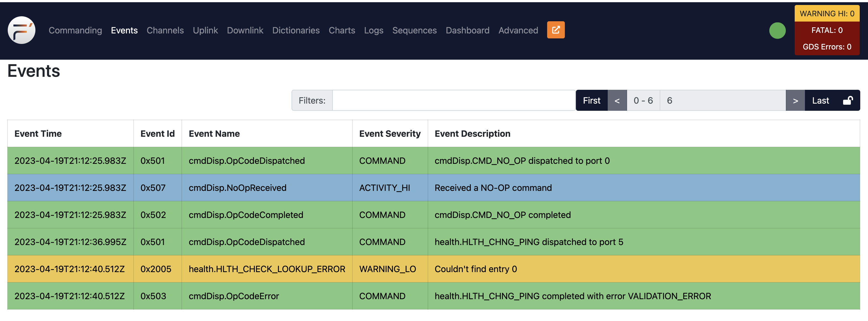Toggle the unlock icon next to Last

848,101
